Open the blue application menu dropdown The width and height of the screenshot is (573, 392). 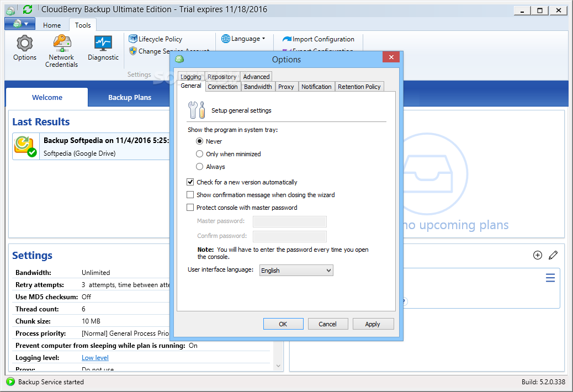tap(20, 24)
